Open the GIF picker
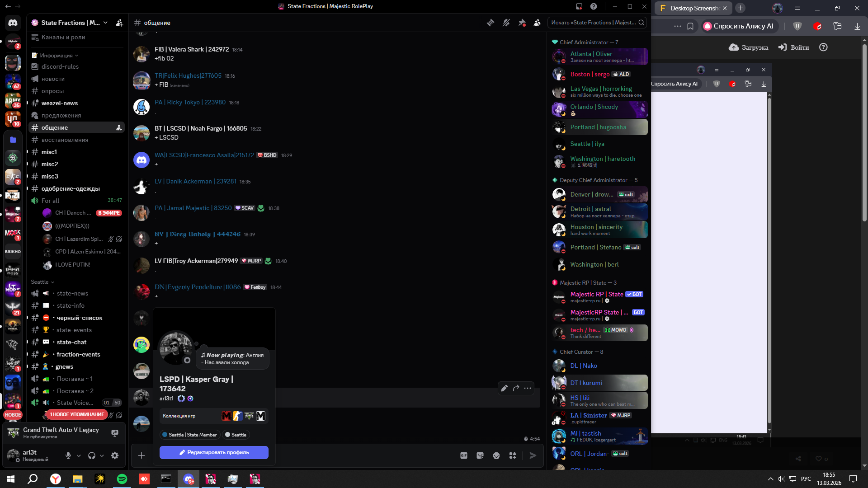 coord(464,455)
